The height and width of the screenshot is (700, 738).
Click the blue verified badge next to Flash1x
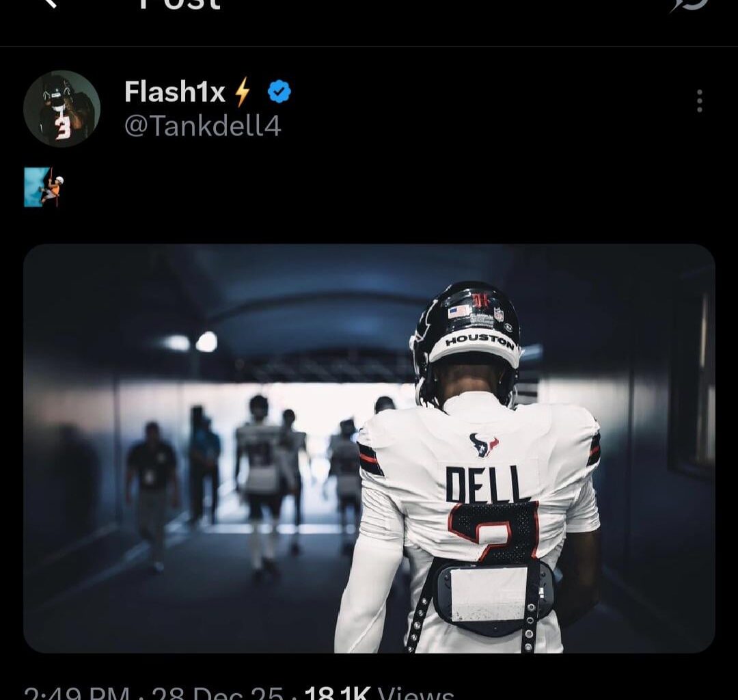(x=278, y=90)
